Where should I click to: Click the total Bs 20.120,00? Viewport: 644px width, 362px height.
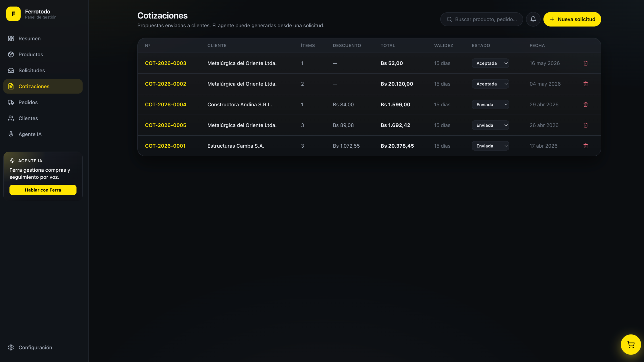click(x=397, y=84)
